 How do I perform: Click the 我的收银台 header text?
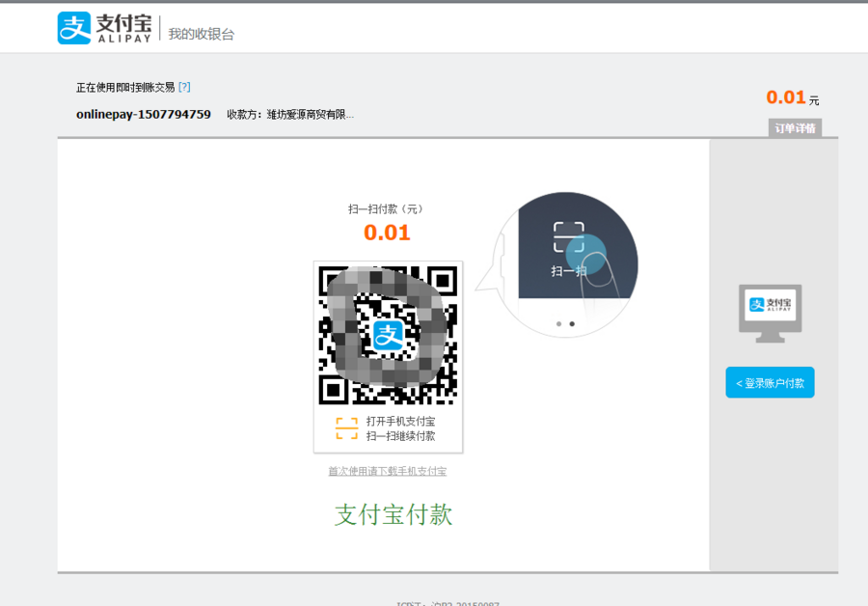pos(202,35)
